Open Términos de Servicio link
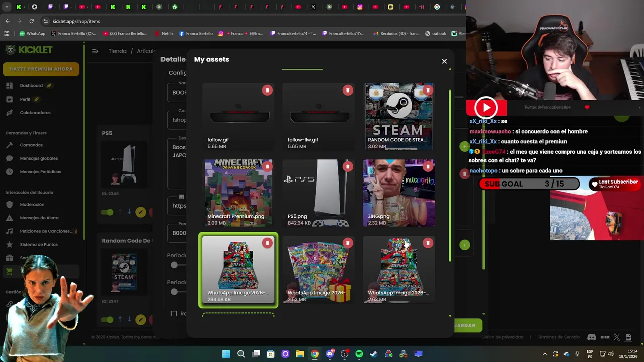644x362 pixels. (x=558, y=337)
